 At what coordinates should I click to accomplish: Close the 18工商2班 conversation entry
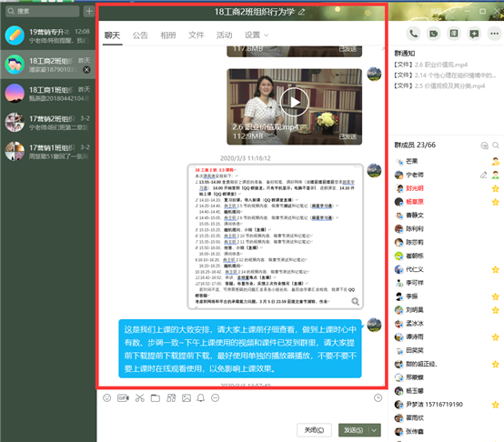(86, 70)
